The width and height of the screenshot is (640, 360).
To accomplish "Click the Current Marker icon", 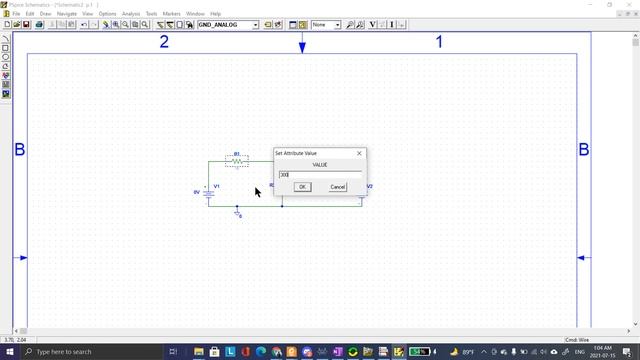I will pyautogui.click(x=360, y=25).
